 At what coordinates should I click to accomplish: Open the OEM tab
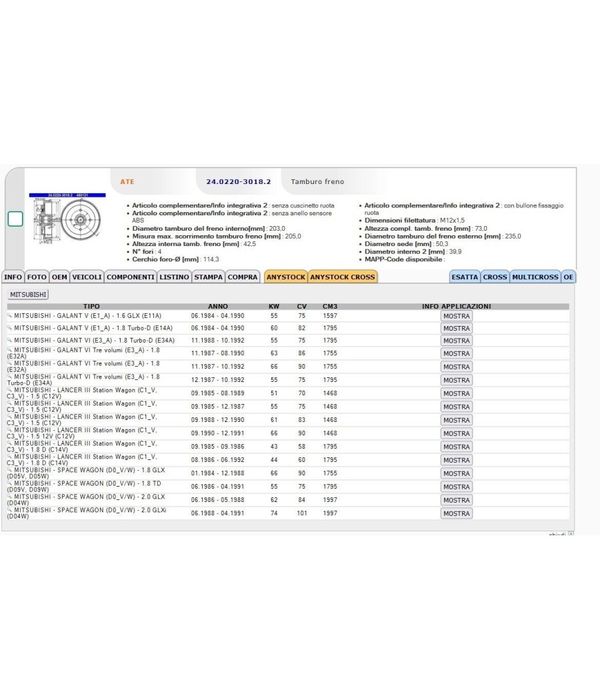click(59, 277)
